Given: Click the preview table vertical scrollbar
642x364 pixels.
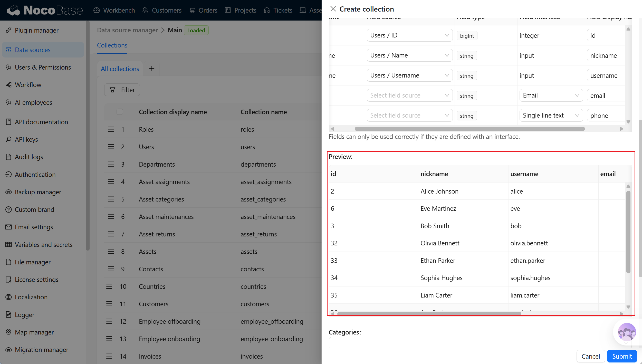Looking at the screenshot, I should (628, 232).
